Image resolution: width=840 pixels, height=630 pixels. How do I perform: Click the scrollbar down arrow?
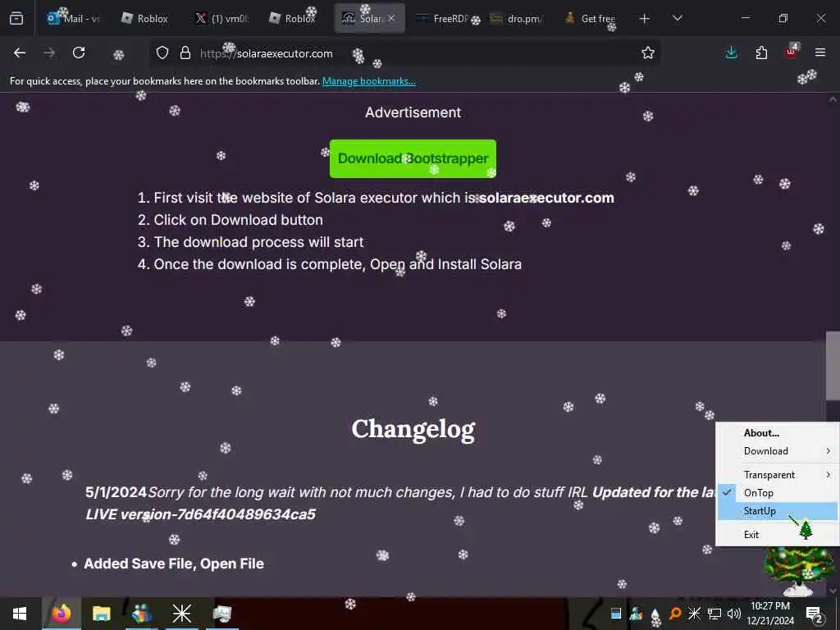click(833, 591)
